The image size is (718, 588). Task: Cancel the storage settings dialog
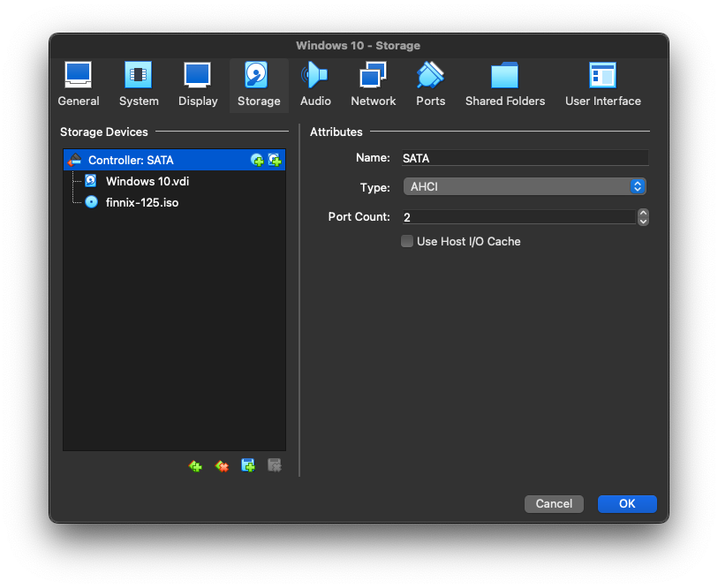click(554, 504)
